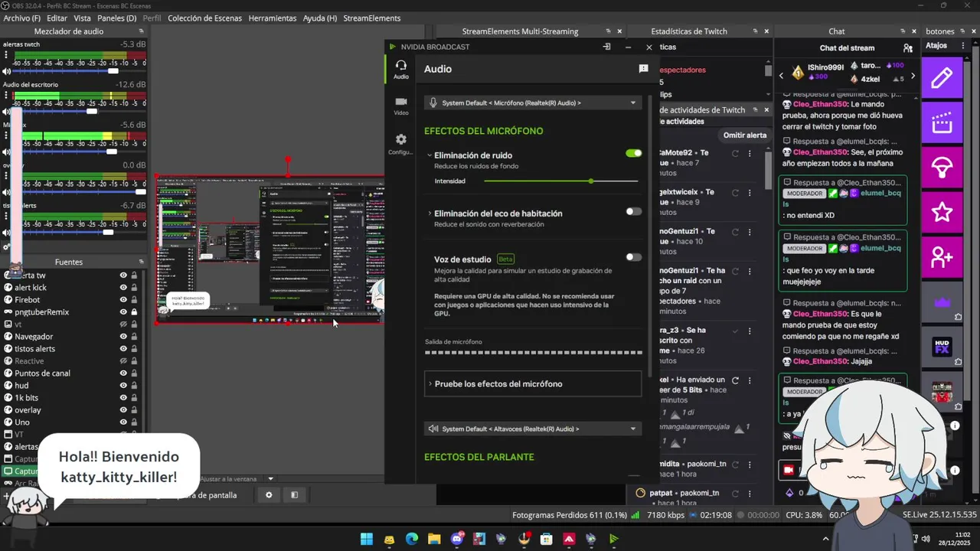The image size is (980, 551).
Task: Click the sign-out icon in NVIDIA Broadcast title bar
Action: (606, 47)
